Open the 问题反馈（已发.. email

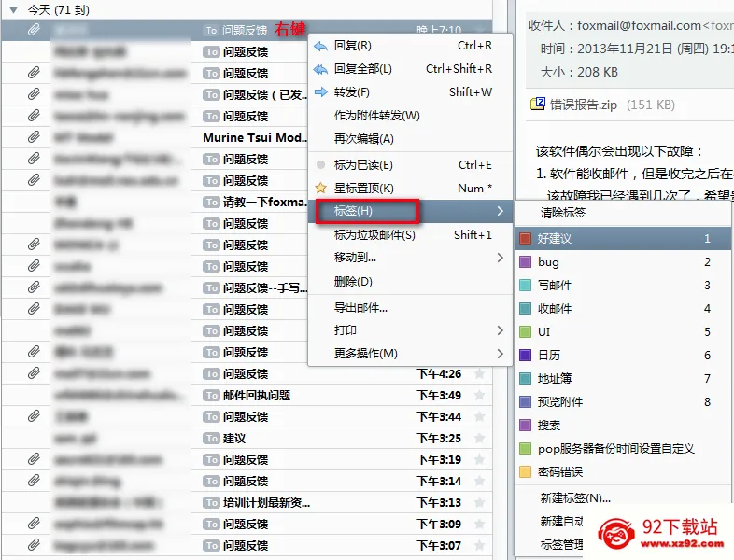[x=265, y=94]
